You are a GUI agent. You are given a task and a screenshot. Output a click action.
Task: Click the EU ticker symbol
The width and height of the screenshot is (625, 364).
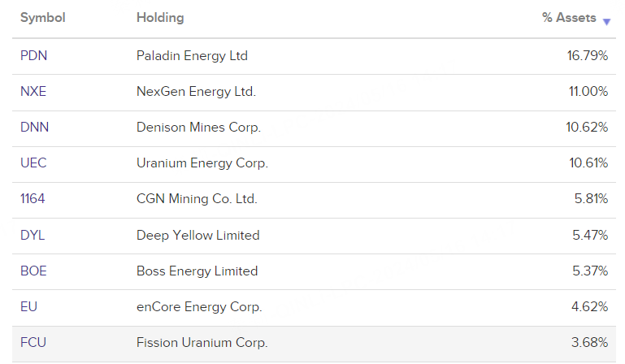click(x=28, y=307)
